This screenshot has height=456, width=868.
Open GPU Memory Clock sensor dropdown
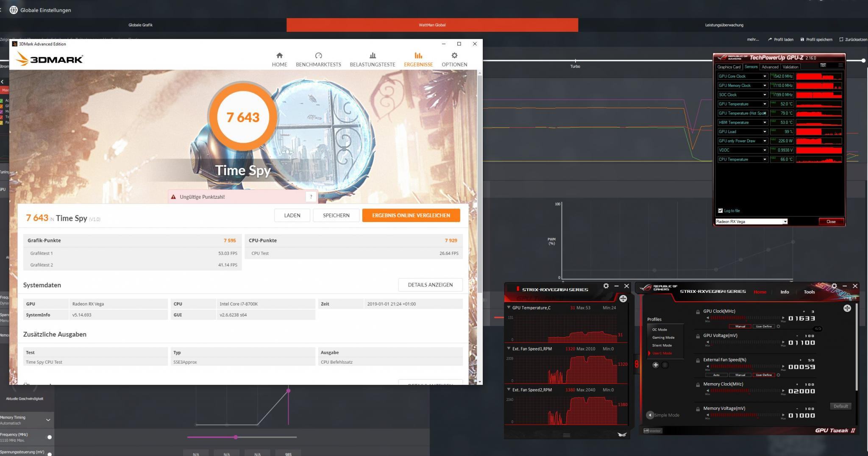coord(765,86)
